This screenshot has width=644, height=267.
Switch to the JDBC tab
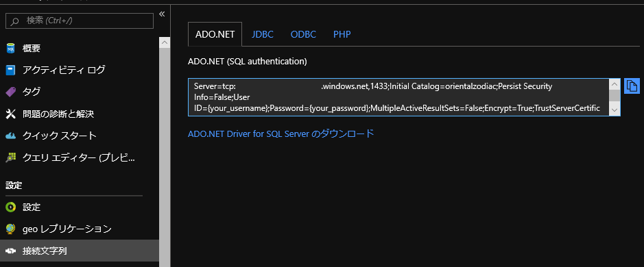(x=263, y=34)
